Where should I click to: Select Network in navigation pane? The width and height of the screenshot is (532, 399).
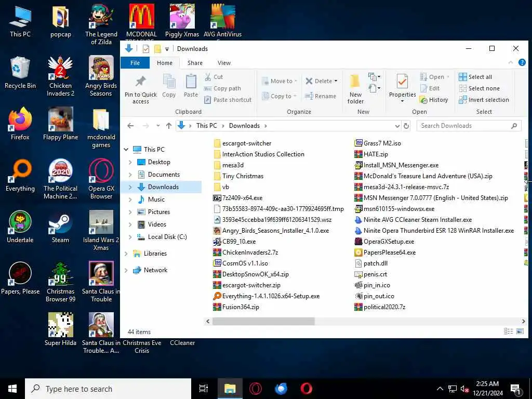pos(155,270)
